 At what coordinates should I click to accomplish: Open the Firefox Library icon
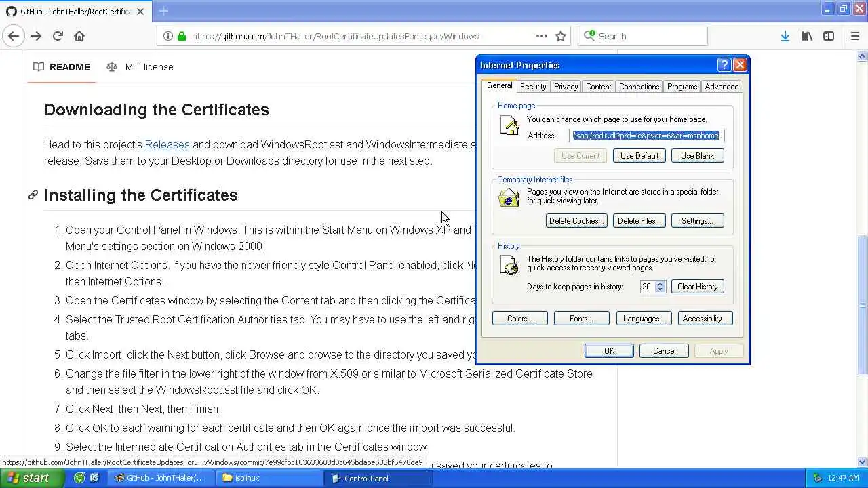807,36
